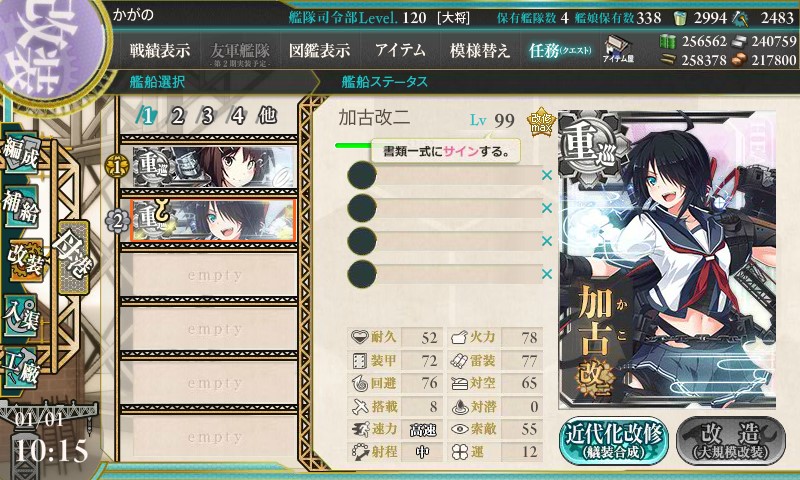Select the first empty equipment slot
This screenshot has height=480, width=800.
pos(445,175)
